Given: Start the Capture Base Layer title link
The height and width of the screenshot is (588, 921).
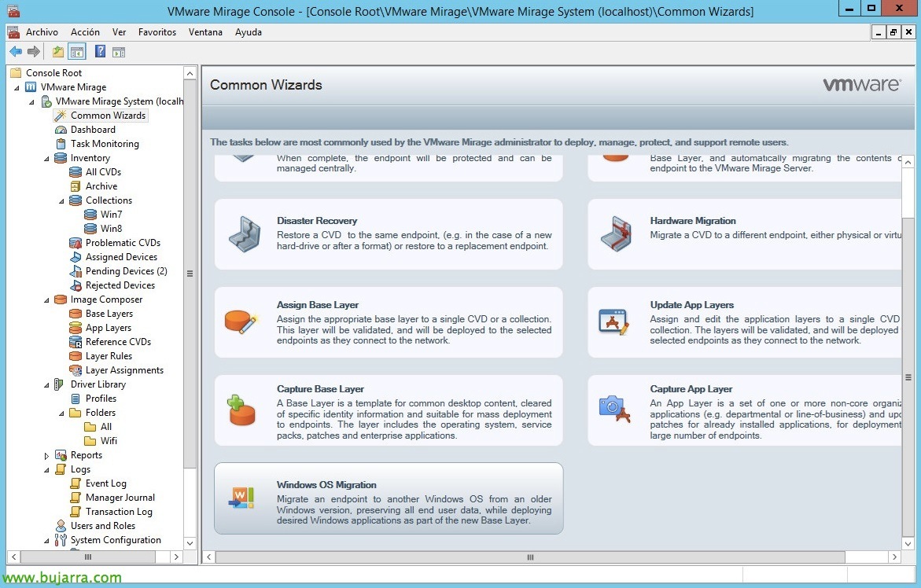Looking at the screenshot, I should click(321, 388).
